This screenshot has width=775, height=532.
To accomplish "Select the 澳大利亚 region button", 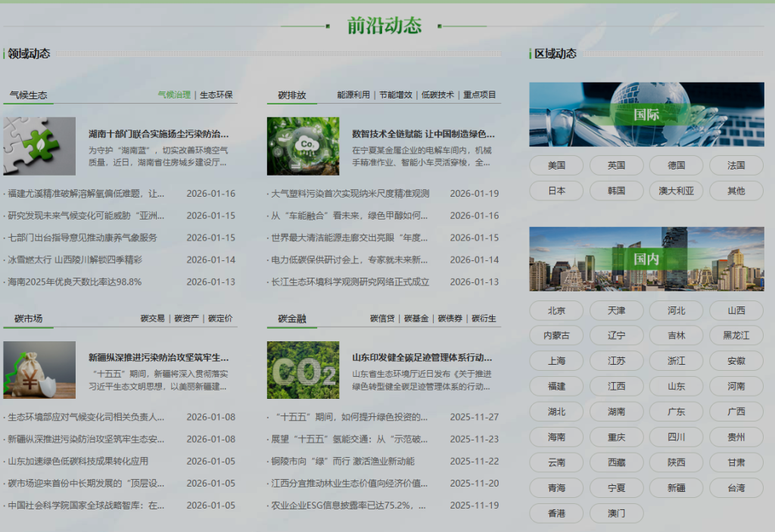I will 676,191.
